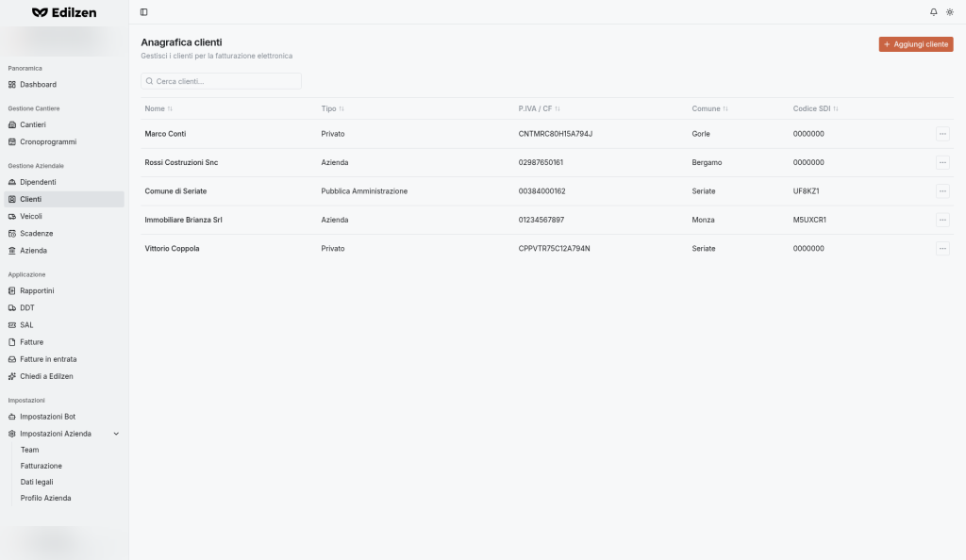
Task: Sort table by Tipo column
Action: point(332,109)
